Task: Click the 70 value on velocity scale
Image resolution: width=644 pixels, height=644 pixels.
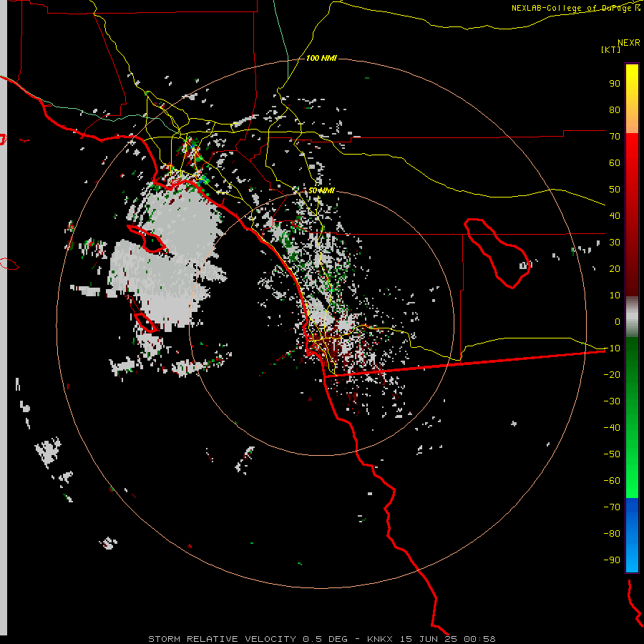Action: (615, 137)
